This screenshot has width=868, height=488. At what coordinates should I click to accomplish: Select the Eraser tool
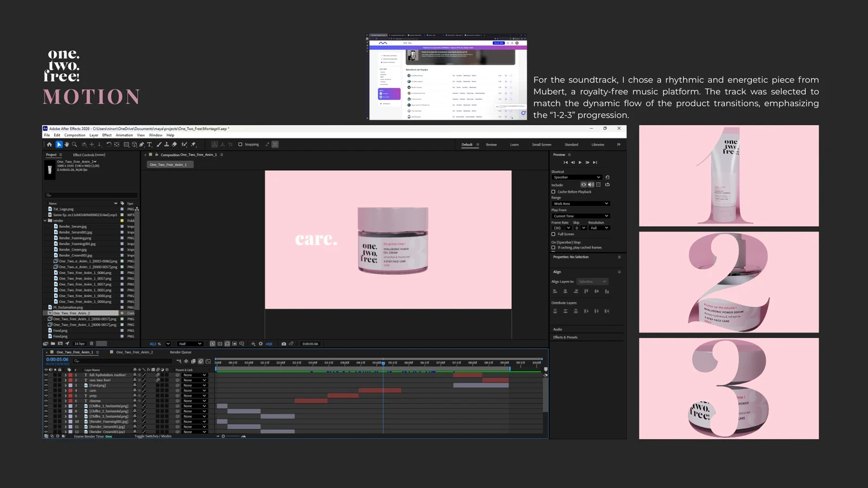point(174,145)
